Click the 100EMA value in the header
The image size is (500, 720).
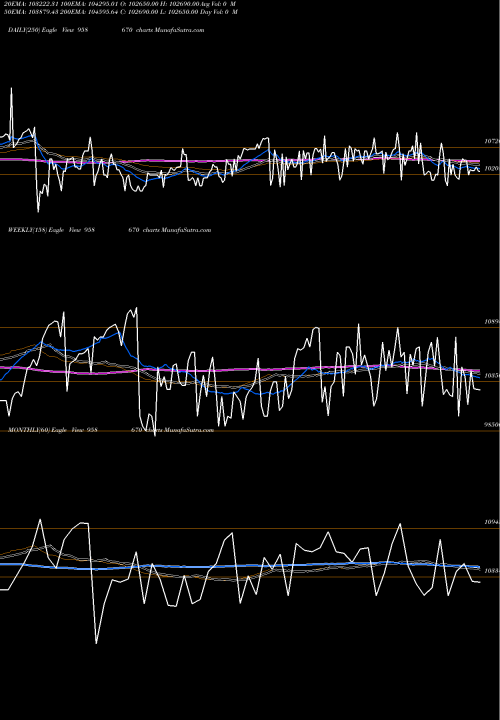(x=89, y=4)
